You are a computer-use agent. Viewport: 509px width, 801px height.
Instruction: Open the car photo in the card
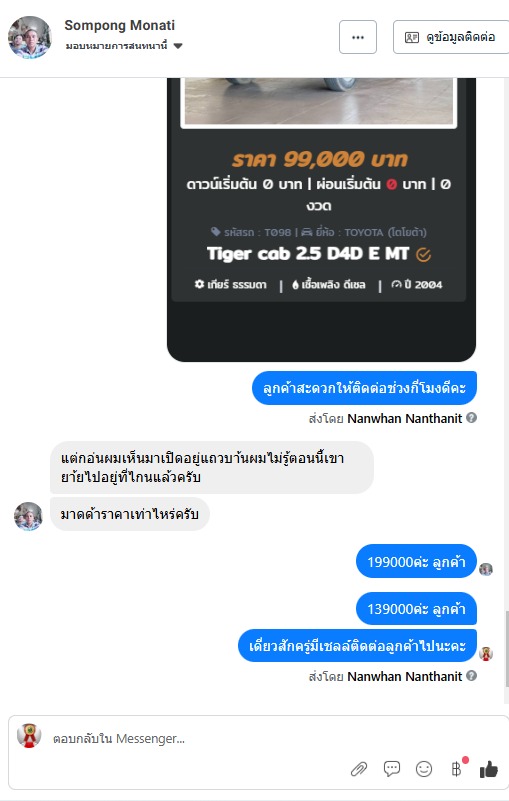point(318,101)
